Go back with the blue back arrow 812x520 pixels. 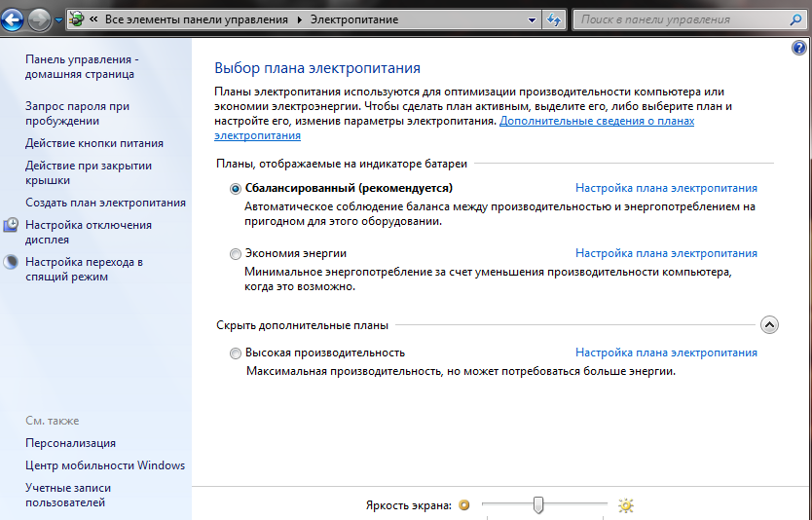coord(13,20)
